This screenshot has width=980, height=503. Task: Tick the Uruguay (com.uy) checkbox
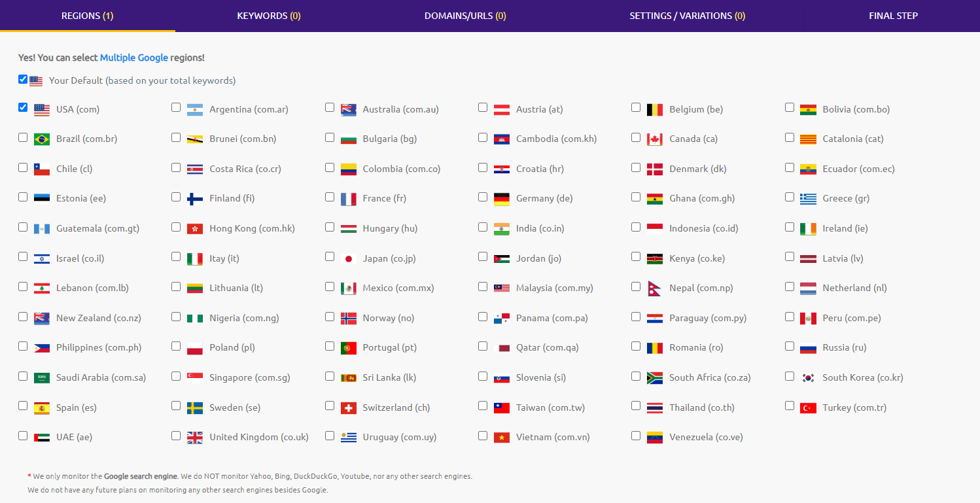point(330,435)
